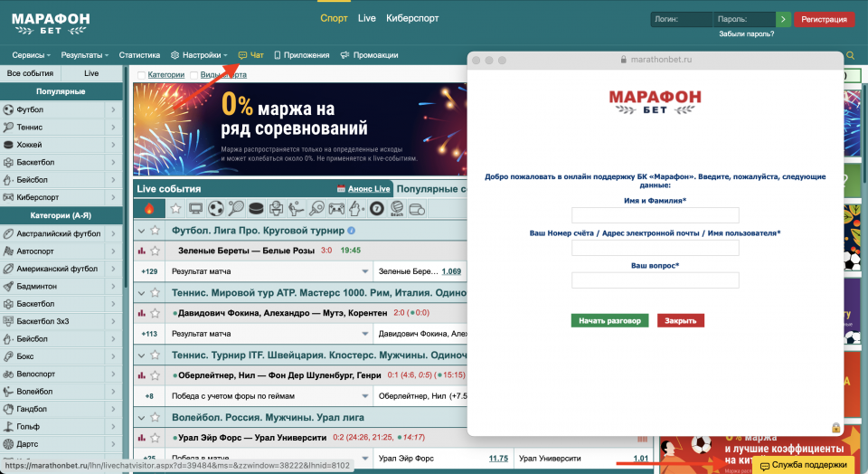Screen dimensions: 868x474
Task: Favorite the Оберлейтнер — Фон Дер Шуленбург match
Action: (155, 375)
